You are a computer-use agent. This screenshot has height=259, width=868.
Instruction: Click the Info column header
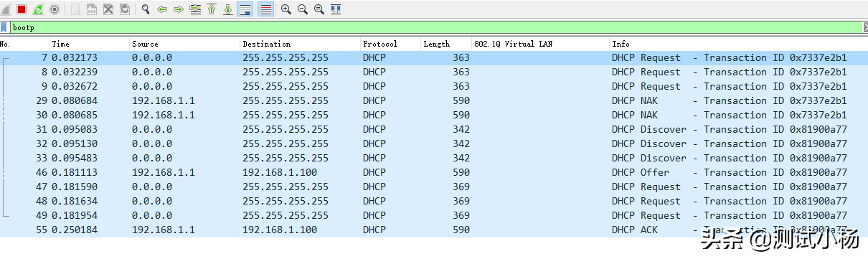click(x=738, y=44)
